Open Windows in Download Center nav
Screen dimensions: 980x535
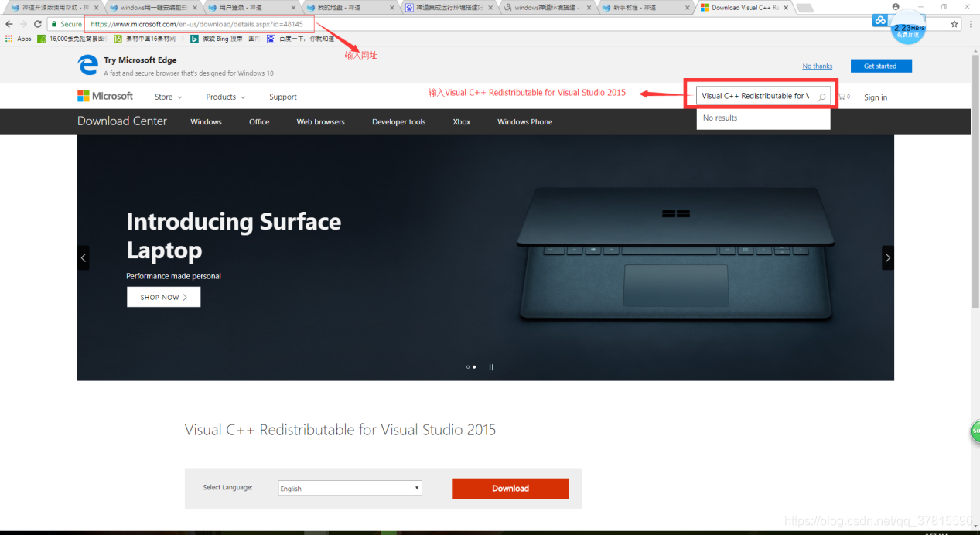click(x=206, y=121)
